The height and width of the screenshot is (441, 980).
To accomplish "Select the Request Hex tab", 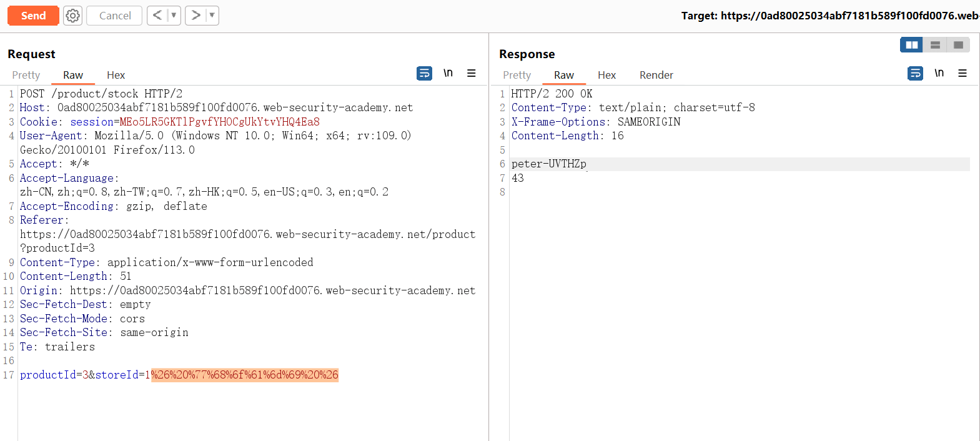I will pyautogui.click(x=116, y=75).
